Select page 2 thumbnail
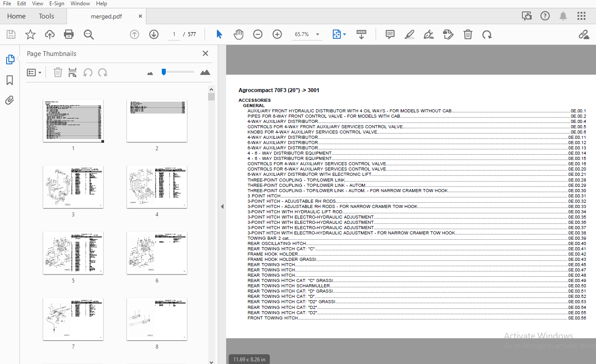 pyautogui.click(x=156, y=121)
